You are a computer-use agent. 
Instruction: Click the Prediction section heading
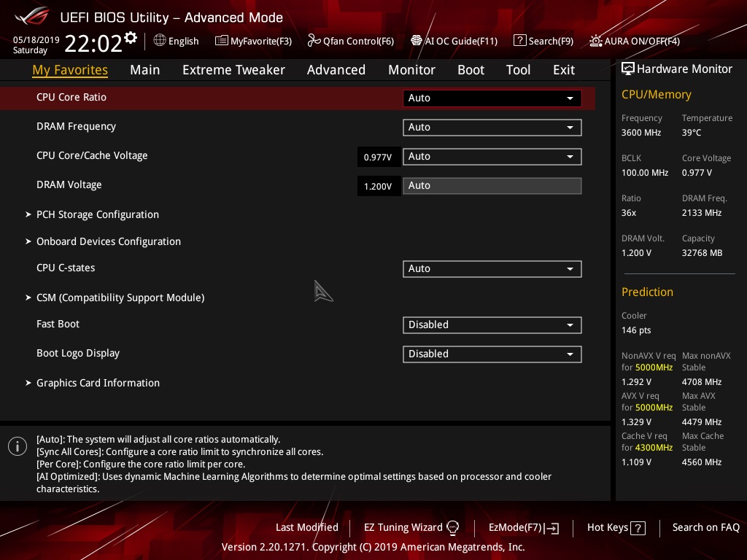pyautogui.click(x=648, y=292)
